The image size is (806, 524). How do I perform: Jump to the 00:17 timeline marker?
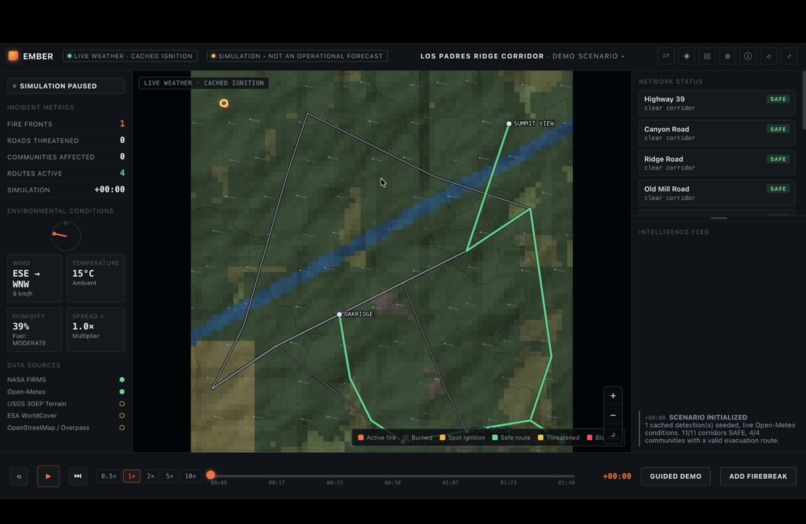pos(277,483)
